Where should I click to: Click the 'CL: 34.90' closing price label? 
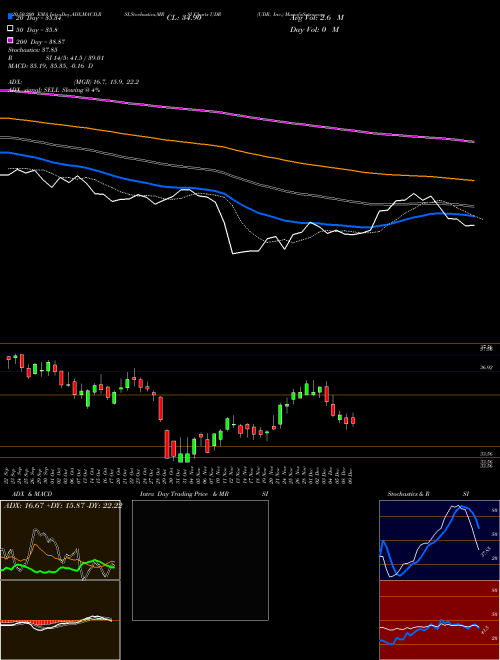[x=184, y=18]
